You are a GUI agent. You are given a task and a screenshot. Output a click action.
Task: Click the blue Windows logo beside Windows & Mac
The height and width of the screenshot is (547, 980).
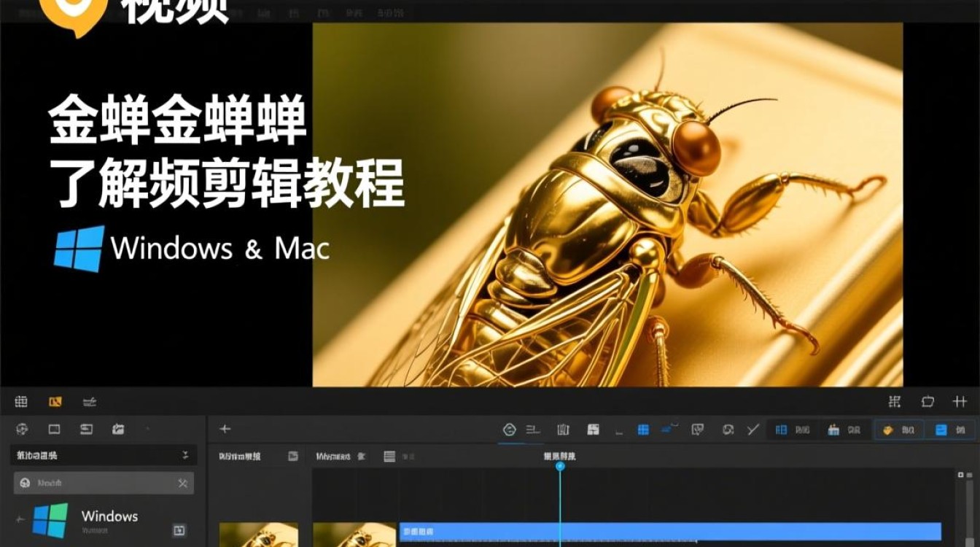click(79, 249)
